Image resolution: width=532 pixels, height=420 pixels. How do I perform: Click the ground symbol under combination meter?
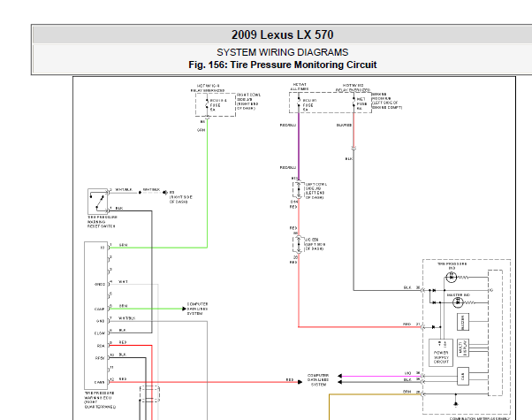click(x=456, y=404)
